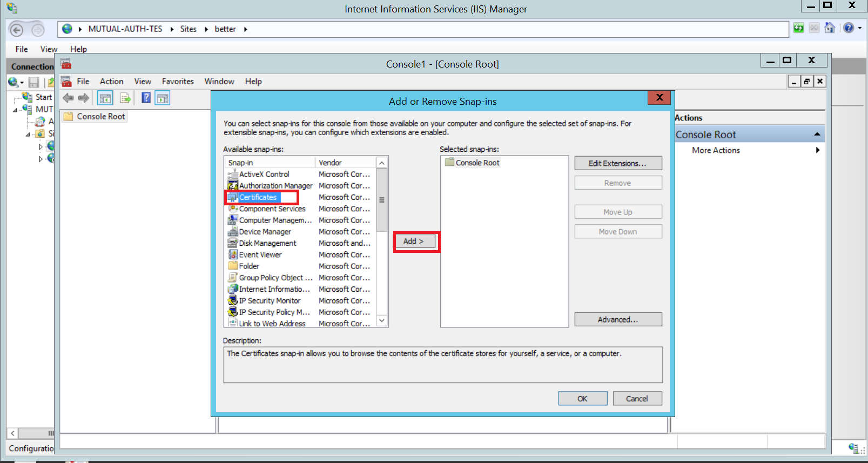Click the IIS back navigation arrow
The image size is (868, 463).
tap(17, 30)
